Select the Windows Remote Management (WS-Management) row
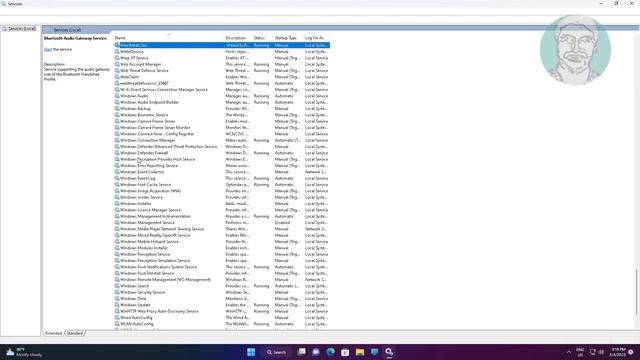 click(222, 280)
